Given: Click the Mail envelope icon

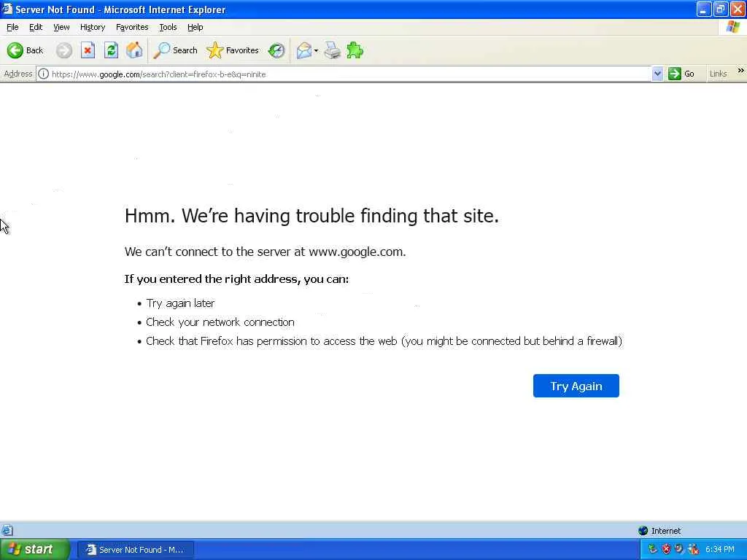Looking at the screenshot, I should pyautogui.click(x=304, y=50).
